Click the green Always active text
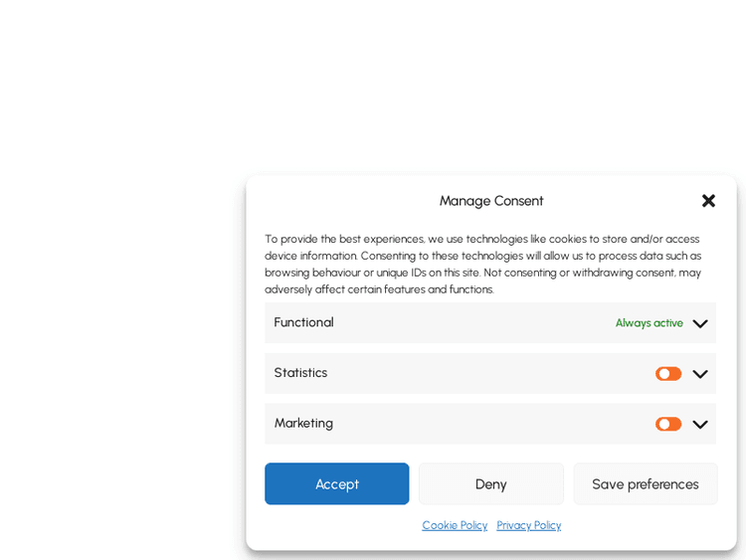This screenshot has height=560, width=746. 649,323
